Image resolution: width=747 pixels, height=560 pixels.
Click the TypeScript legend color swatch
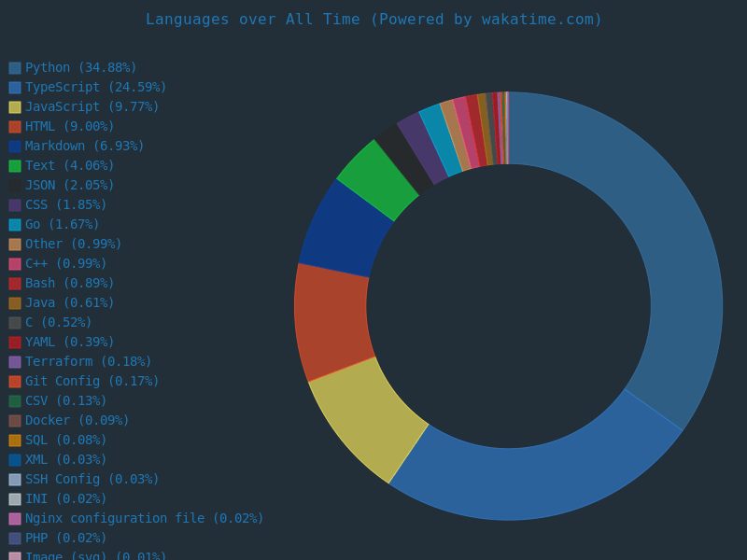tap(15, 88)
